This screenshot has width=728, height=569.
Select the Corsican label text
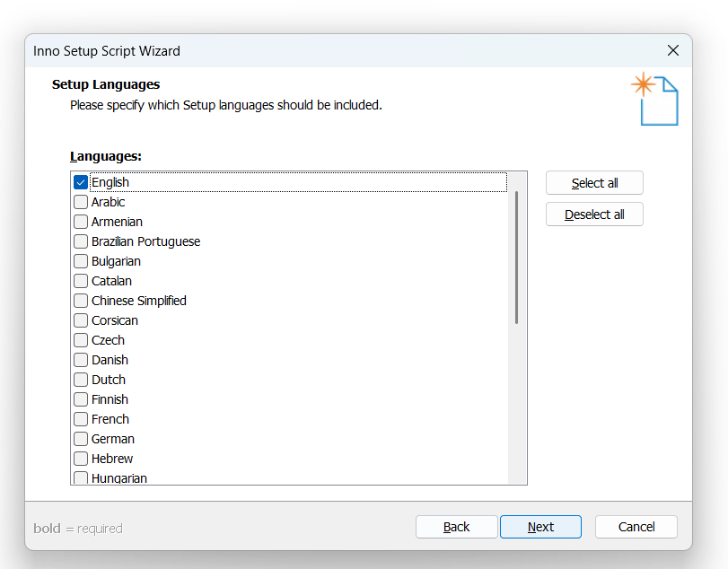[x=115, y=320]
